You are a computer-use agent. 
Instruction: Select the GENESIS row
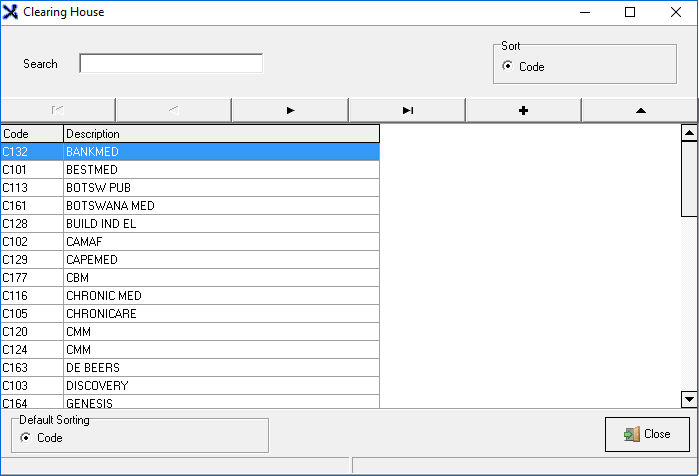pos(190,402)
